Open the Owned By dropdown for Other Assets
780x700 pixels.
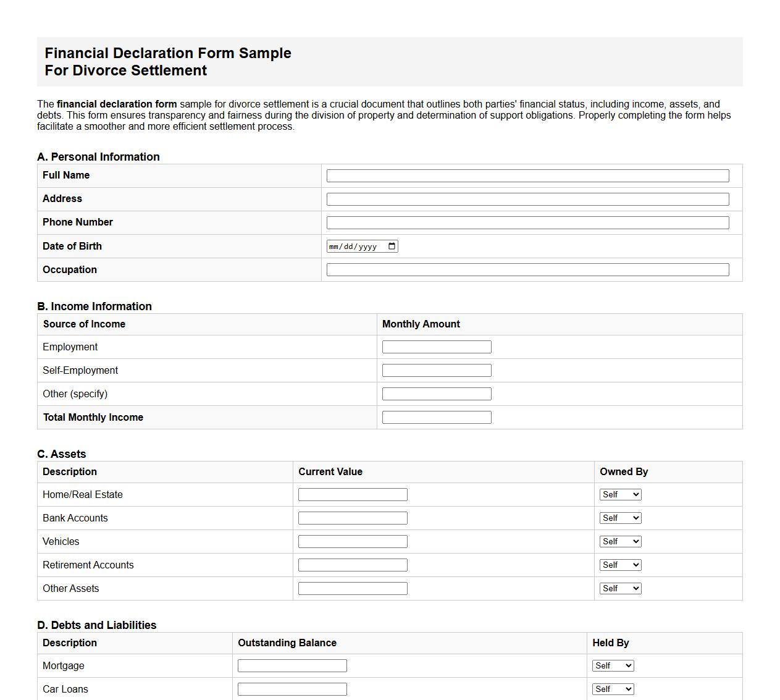pos(619,588)
